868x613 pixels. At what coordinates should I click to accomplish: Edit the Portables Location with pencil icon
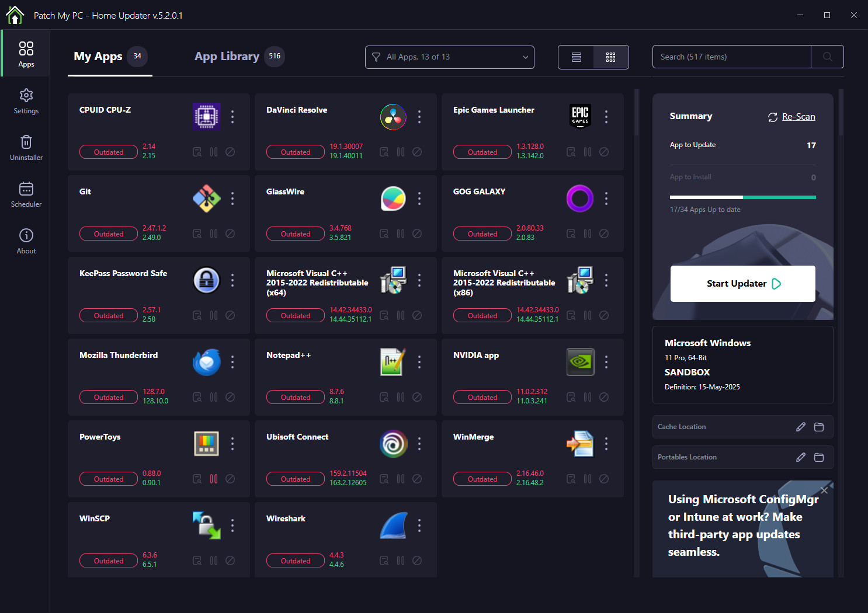click(x=801, y=457)
